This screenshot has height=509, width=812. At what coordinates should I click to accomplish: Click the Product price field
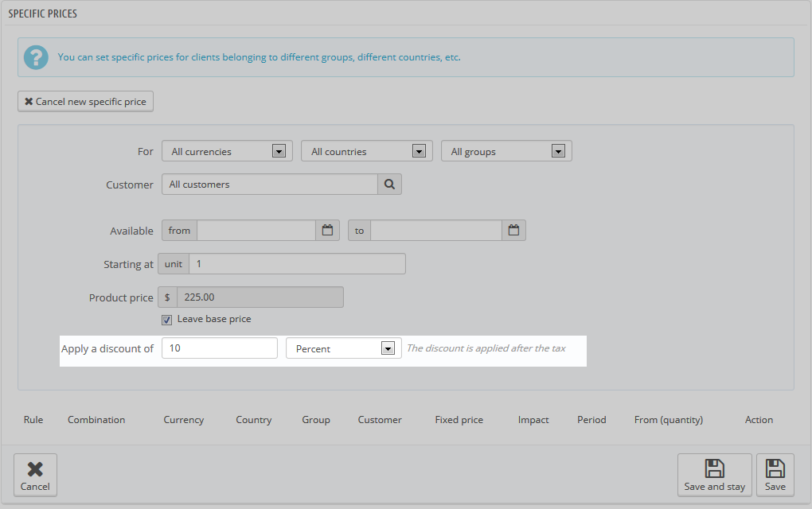pos(260,297)
